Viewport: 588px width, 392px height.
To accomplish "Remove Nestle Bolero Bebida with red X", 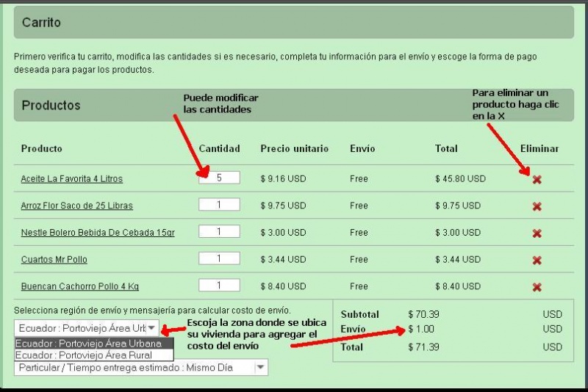I will pyautogui.click(x=537, y=233).
